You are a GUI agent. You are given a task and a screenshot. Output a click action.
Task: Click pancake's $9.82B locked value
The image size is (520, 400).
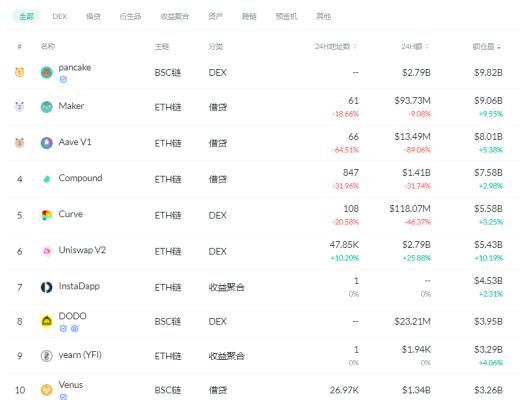pos(488,72)
